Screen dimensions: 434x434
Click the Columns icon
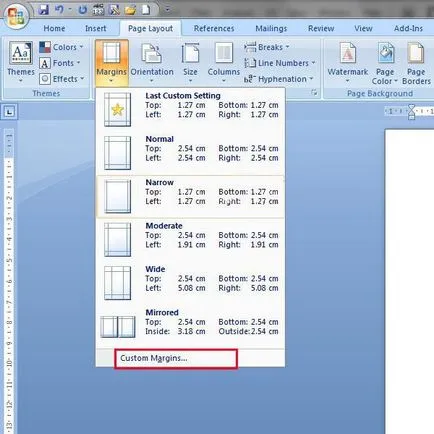224,53
